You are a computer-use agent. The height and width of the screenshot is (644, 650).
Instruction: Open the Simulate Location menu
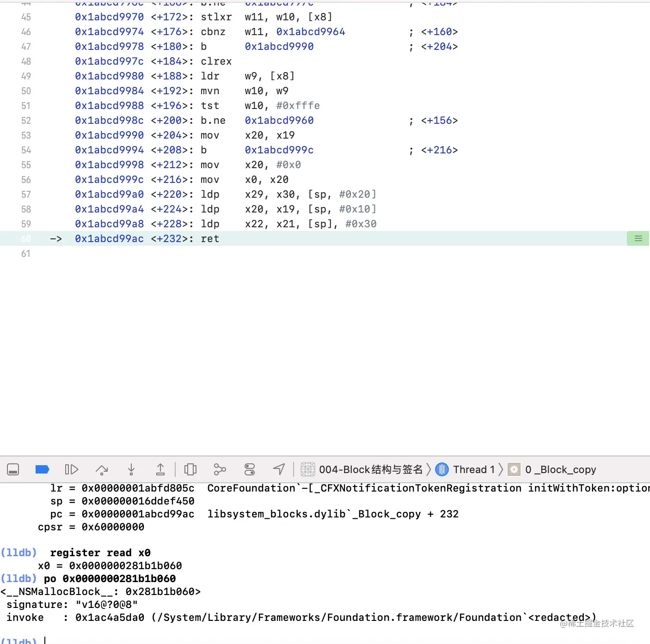tap(279, 469)
